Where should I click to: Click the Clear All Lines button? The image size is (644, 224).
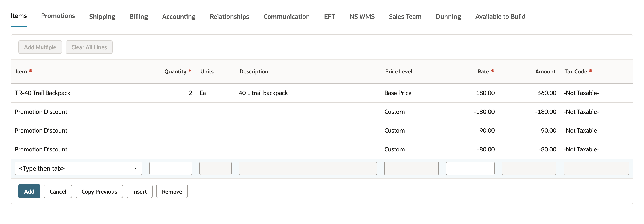89,47
